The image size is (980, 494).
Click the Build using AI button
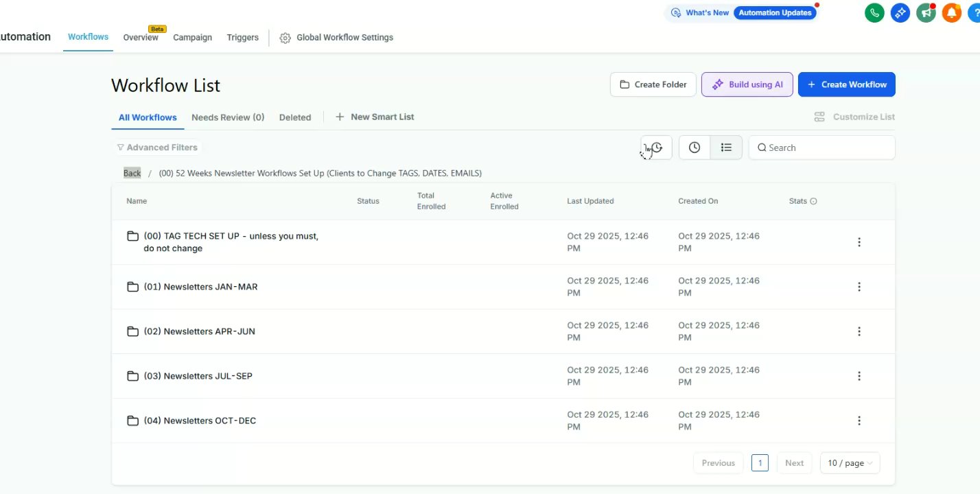pyautogui.click(x=747, y=84)
